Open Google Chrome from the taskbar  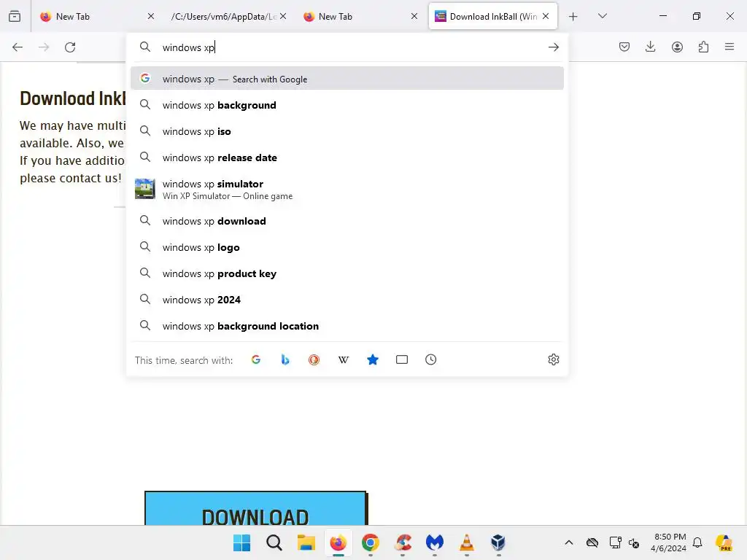point(370,542)
